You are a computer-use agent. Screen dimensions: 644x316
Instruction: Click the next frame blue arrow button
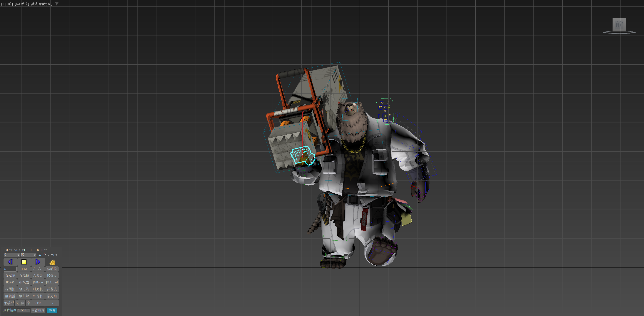click(x=38, y=262)
